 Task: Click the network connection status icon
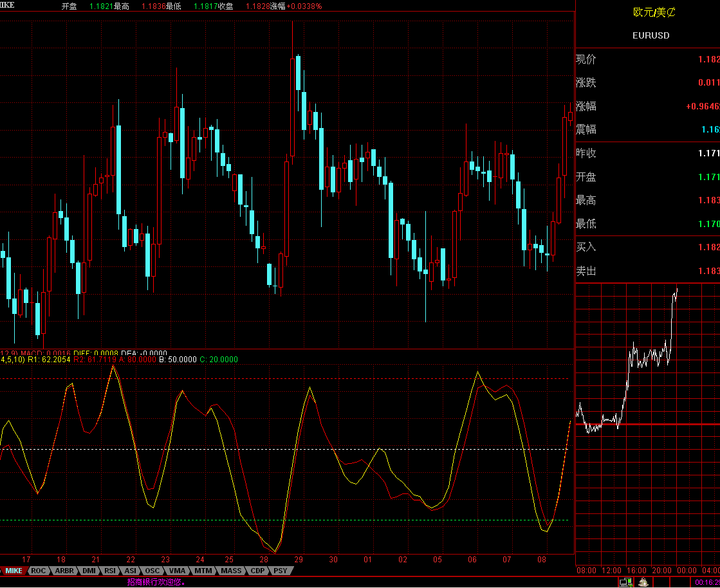[625, 582]
